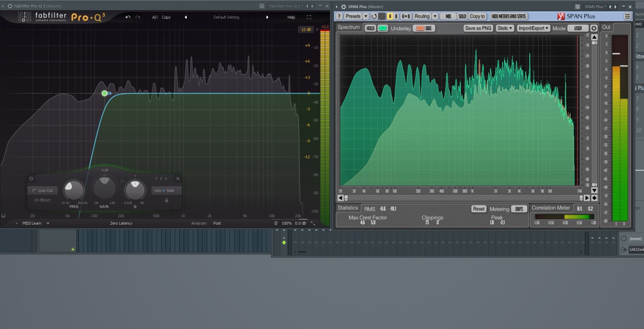This screenshot has height=329, width=644.
Task: Choose filter shape Low Cut dropdown
Action: (x=43, y=190)
